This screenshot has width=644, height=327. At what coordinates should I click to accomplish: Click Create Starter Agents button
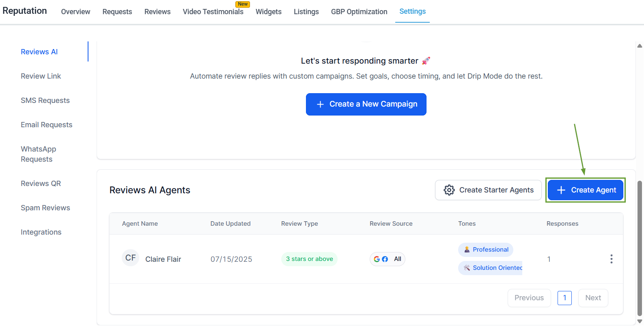pyautogui.click(x=488, y=190)
